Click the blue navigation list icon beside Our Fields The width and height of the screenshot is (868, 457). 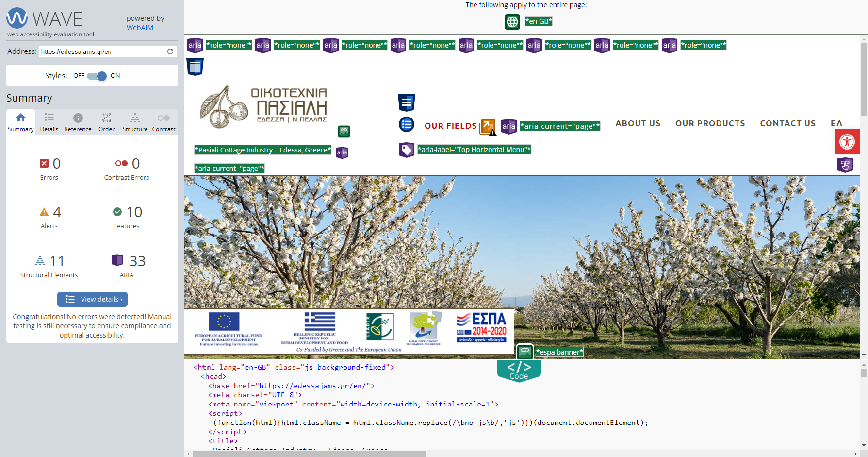pyautogui.click(x=406, y=125)
